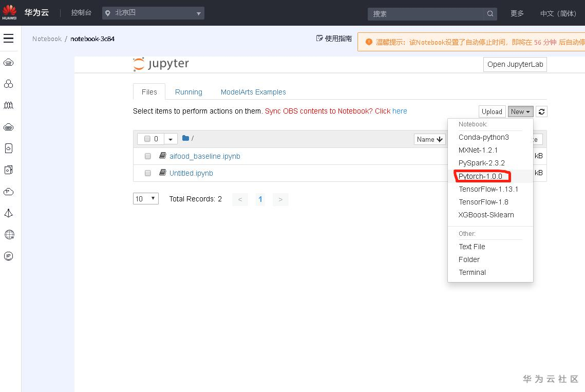Check the box for aifood_baseline.ipynb
The width and height of the screenshot is (585, 392).
pyautogui.click(x=148, y=156)
